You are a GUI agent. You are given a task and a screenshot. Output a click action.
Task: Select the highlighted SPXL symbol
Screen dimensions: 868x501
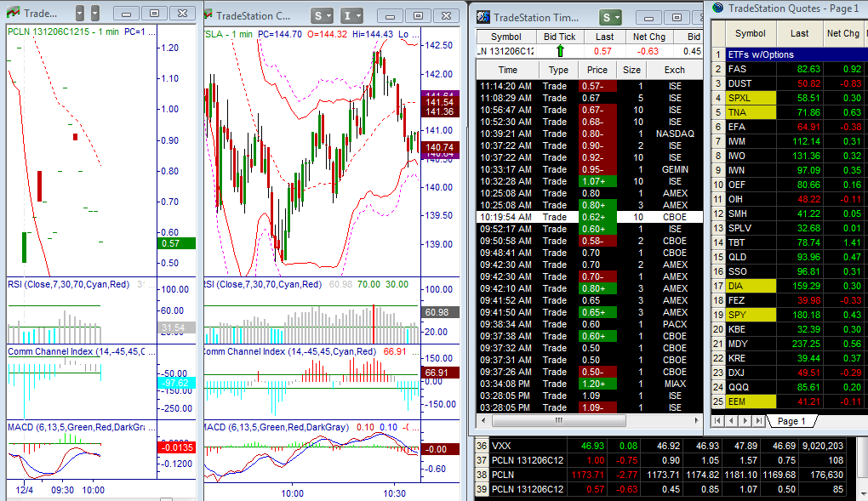(751, 98)
